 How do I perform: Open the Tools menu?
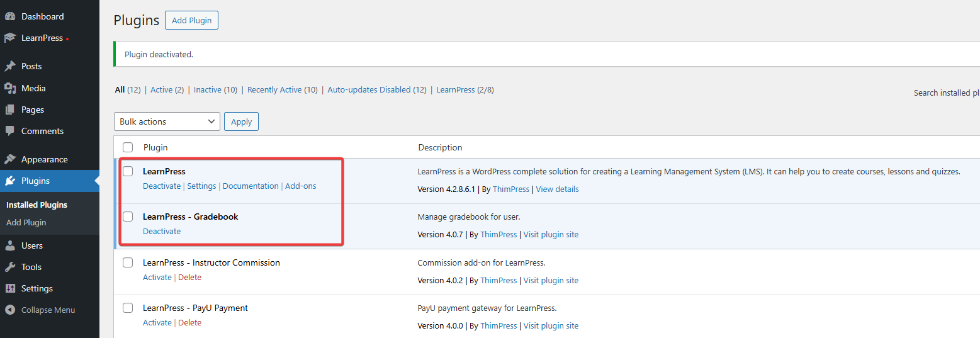[x=50, y=267]
